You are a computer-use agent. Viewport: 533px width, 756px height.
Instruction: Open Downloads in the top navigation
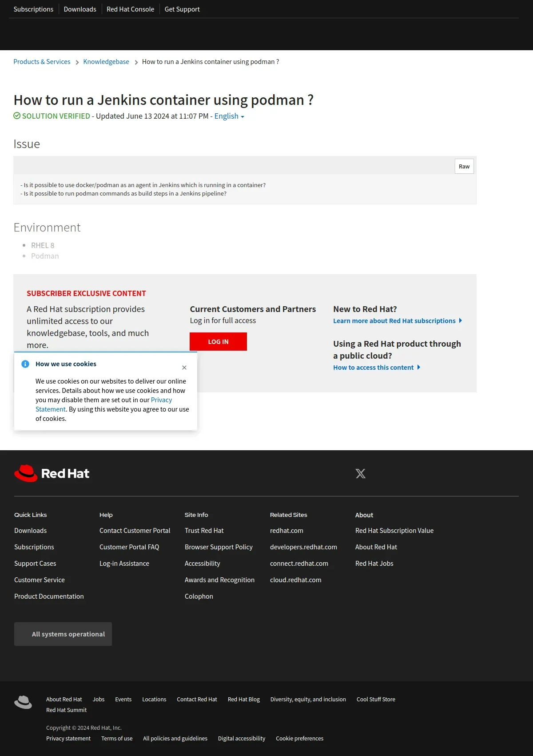pos(80,9)
